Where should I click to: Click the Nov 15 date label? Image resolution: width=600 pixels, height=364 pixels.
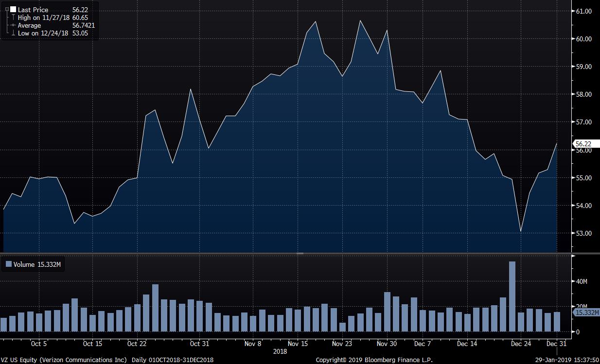298,344
